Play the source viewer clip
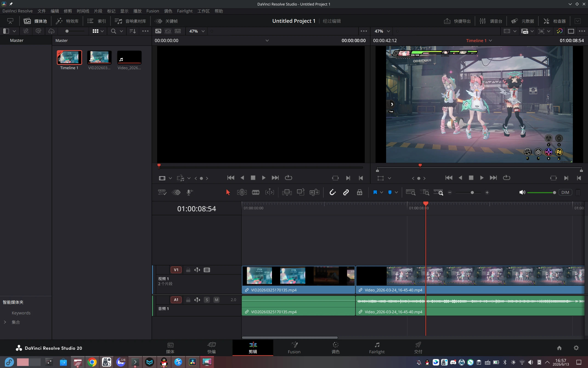Viewport: 588px width, 368px height. (x=264, y=178)
